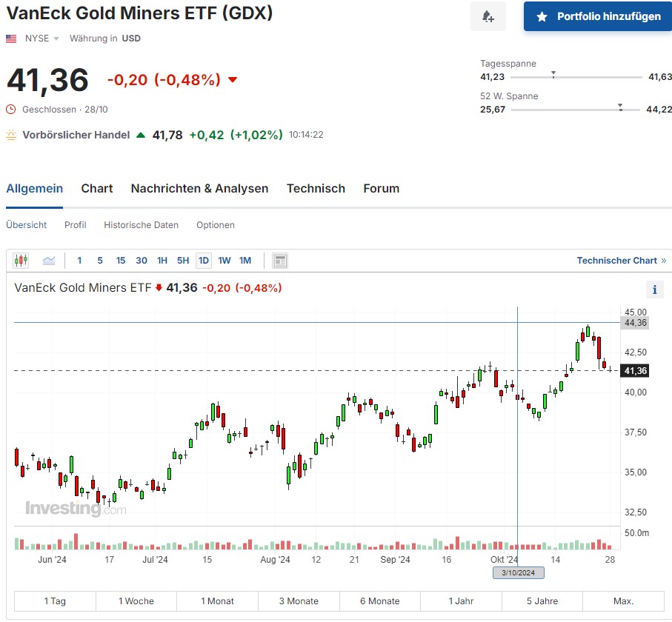Click the day low value 41,23
The width and height of the screenshot is (672, 622).
[x=493, y=77]
